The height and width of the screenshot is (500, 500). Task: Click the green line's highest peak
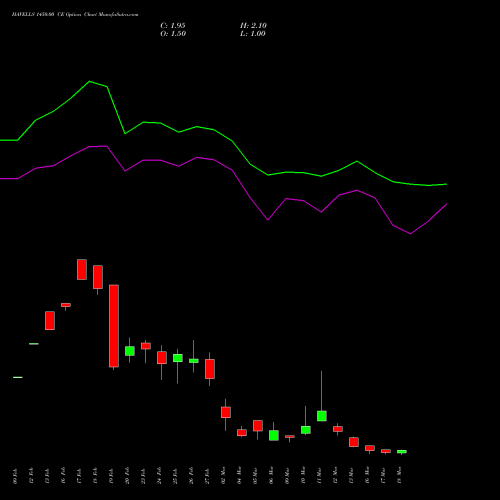(x=89, y=81)
